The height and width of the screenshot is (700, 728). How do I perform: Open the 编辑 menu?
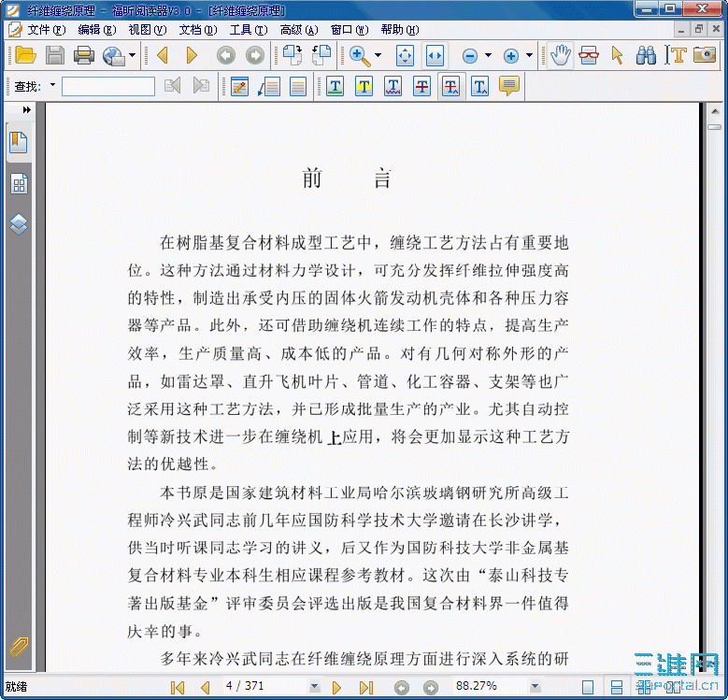coord(96,30)
